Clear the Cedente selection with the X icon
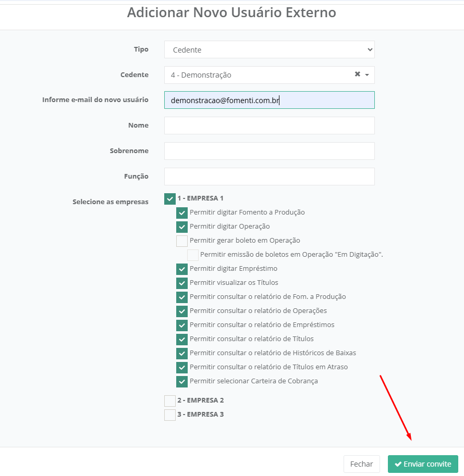464x476 pixels. [x=357, y=74]
